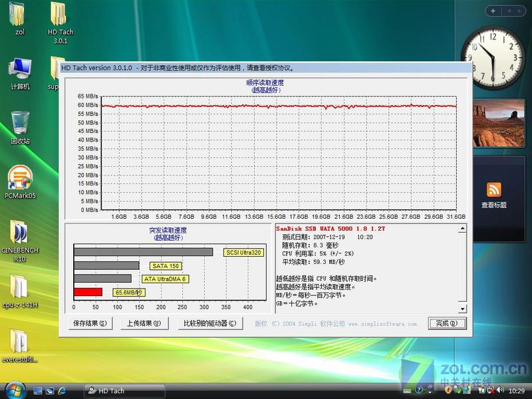Click sidebar add gadget plus button
Image resolution: width=532 pixels, height=399 pixels.
coord(493,11)
